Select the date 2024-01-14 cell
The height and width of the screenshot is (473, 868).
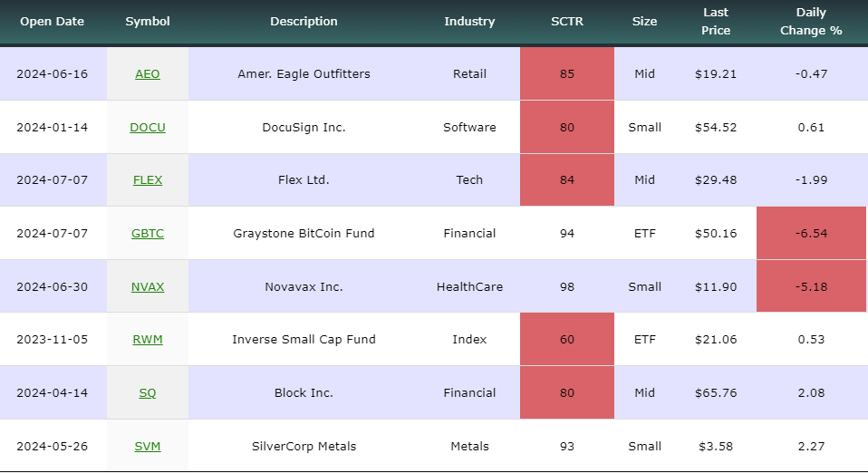(x=52, y=127)
